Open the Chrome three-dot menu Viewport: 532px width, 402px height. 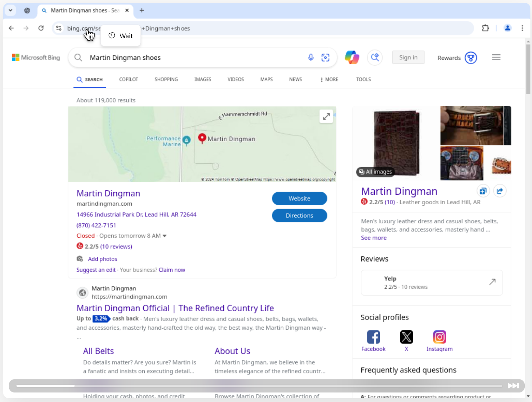coord(522,28)
